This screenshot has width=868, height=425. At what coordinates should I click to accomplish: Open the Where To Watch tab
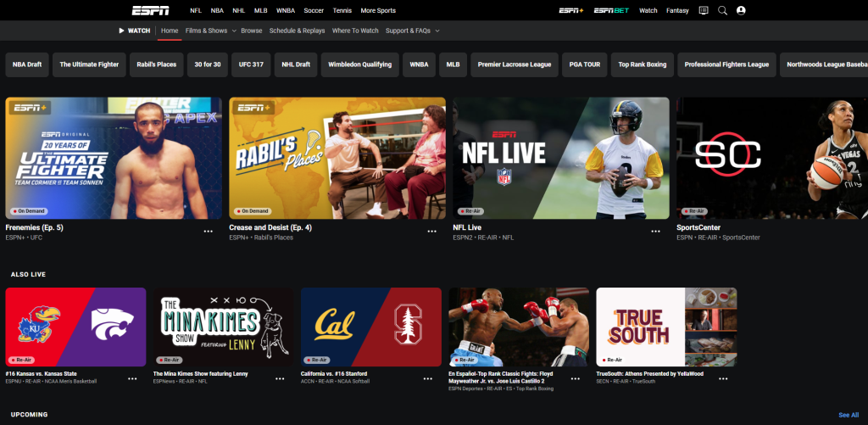pyautogui.click(x=355, y=31)
